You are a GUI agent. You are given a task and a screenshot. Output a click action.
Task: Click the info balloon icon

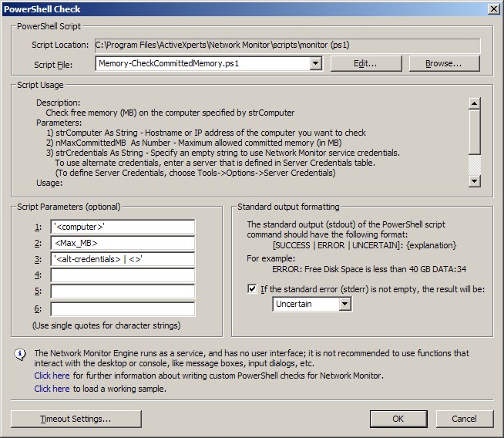20,355
